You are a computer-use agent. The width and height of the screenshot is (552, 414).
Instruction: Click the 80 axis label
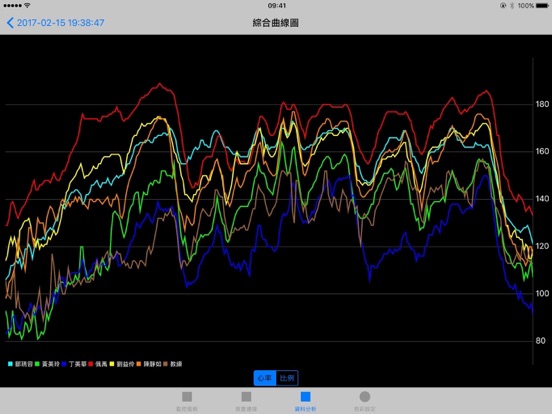coord(542,340)
